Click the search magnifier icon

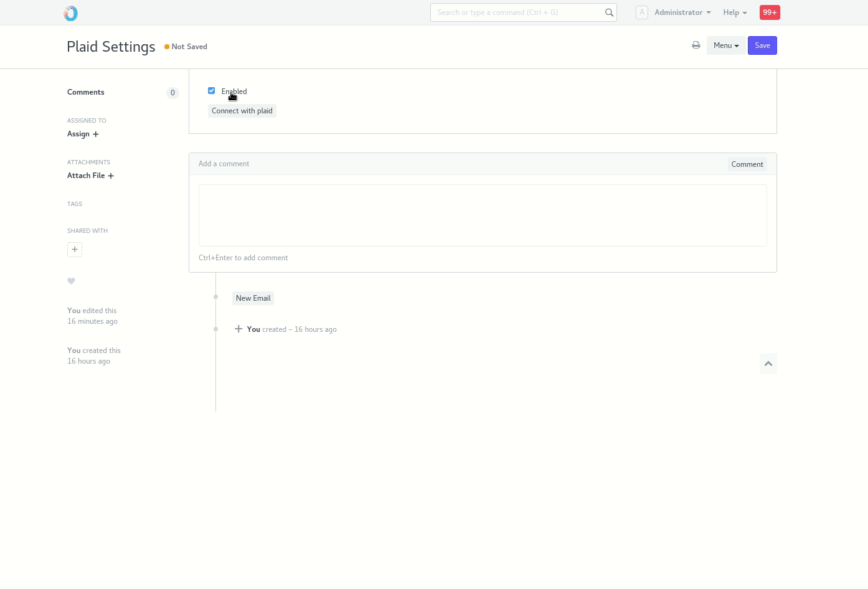(609, 12)
